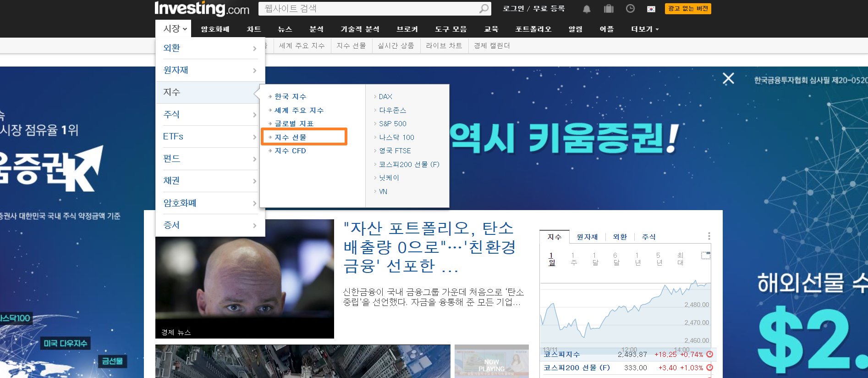
Task: Expand the 채권 submenu row
Action: click(x=210, y=181)
